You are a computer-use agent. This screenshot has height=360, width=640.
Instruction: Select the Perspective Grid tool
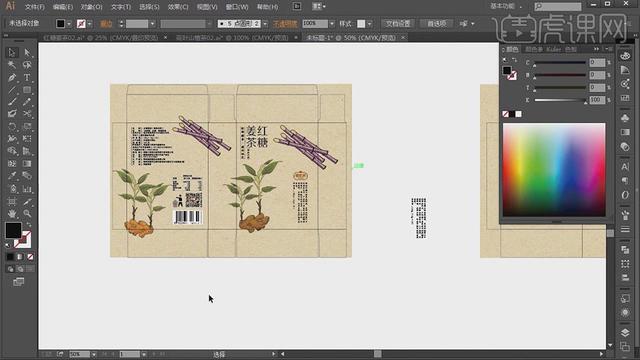pyautogui.click(x=27, y=151)
